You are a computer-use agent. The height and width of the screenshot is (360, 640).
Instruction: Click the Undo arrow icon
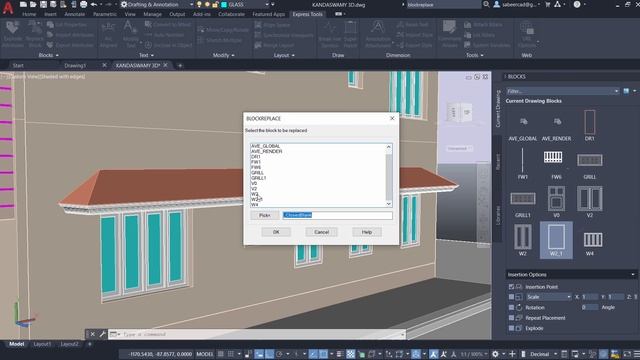(94, 4)
